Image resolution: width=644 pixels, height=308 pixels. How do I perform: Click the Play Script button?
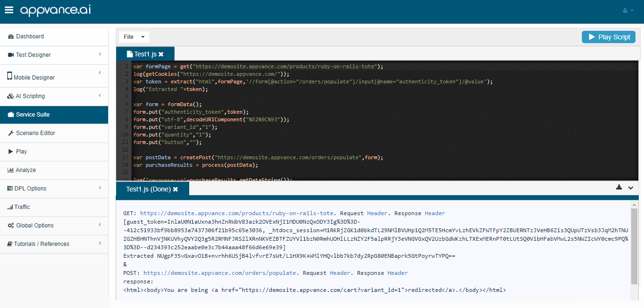click(608, 37)
